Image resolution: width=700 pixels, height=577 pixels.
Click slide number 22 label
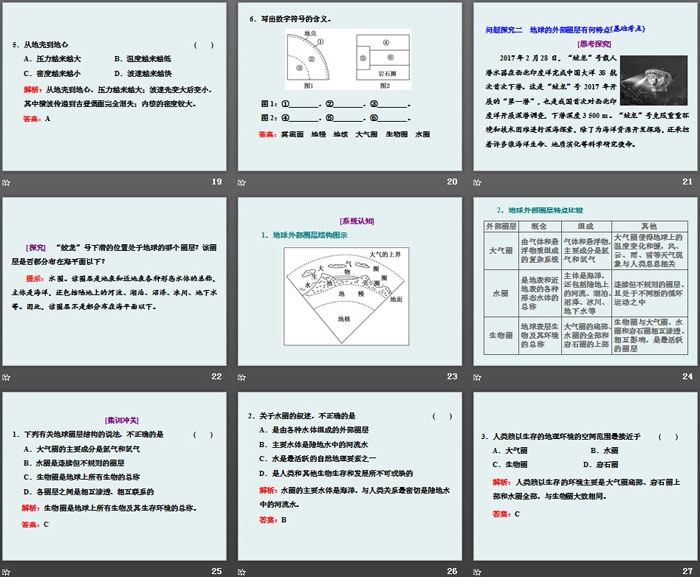coord(217,376)
